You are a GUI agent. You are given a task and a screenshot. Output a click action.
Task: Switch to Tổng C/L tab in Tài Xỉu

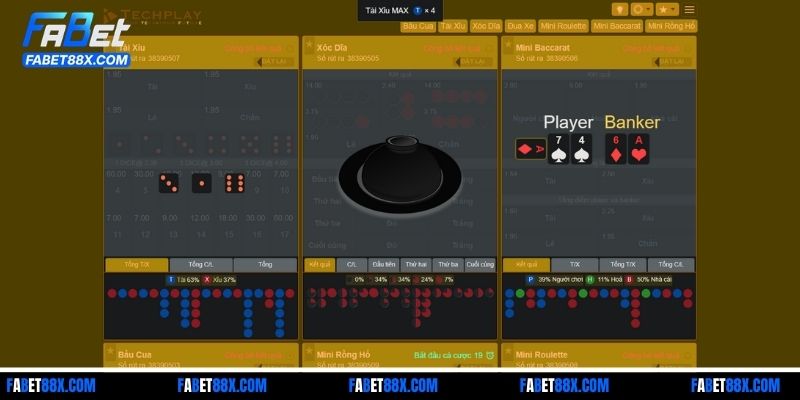(201, 265)
